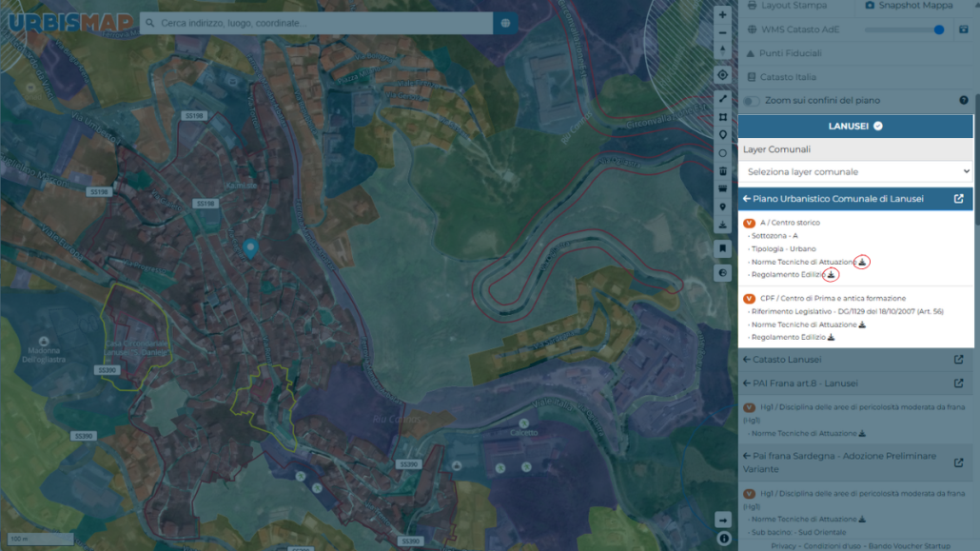
Task: Collapse Piano Urbanistico Comunale di Lanusei section
Action: [x=746, y=199]
